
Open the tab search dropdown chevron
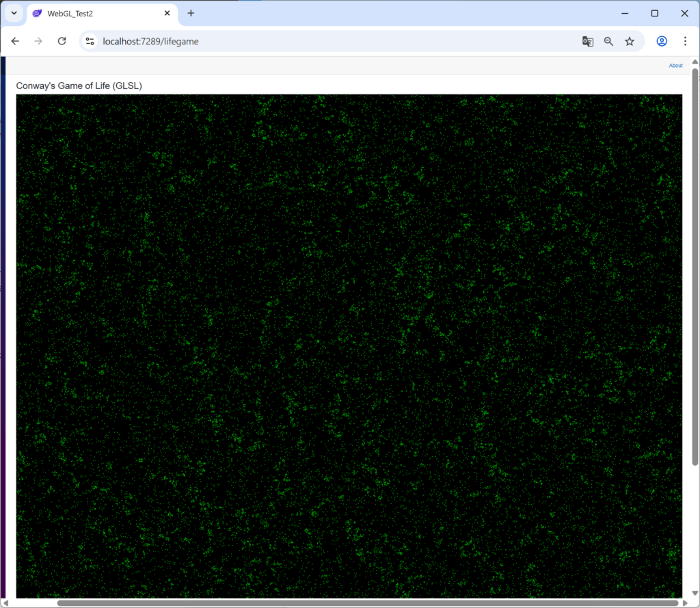coord(14,13)
